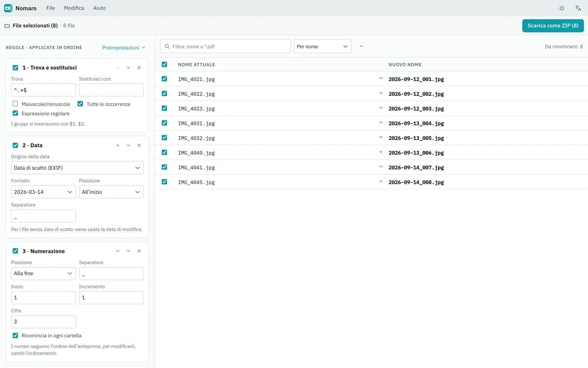Remove the Data rule

(139, 145)
